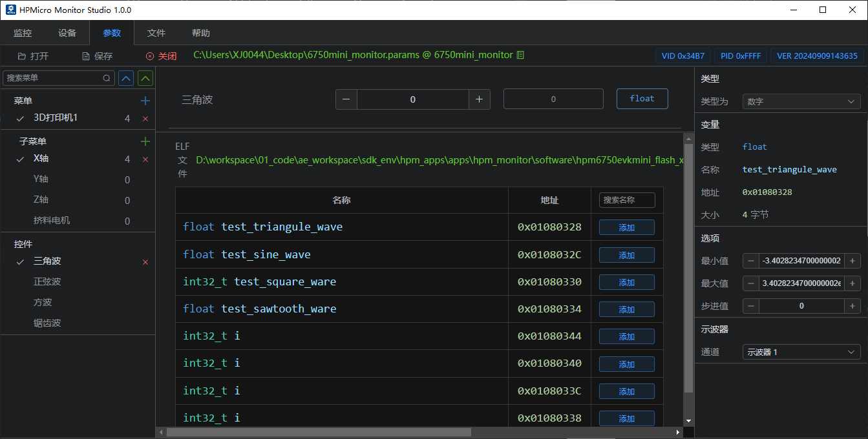
Task: Add a new 菜单 with blue plus
Action: click(x=145, y=101)
